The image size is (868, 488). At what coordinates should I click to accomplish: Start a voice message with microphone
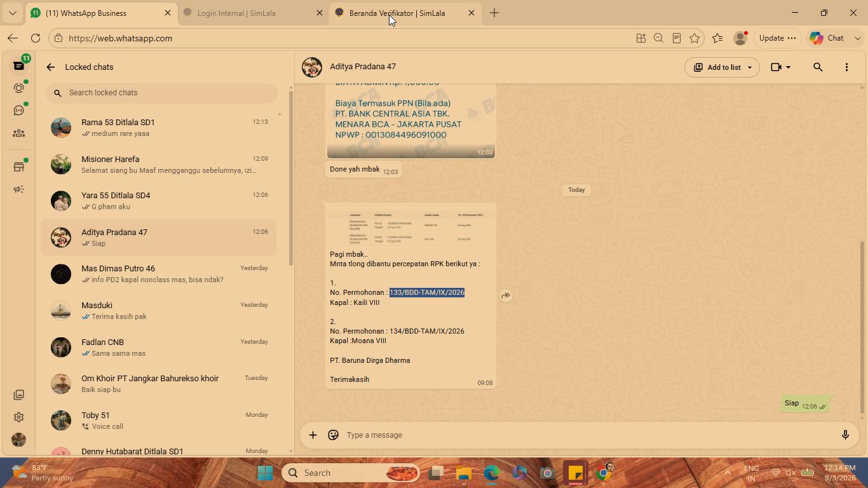(x=845, y=435)
